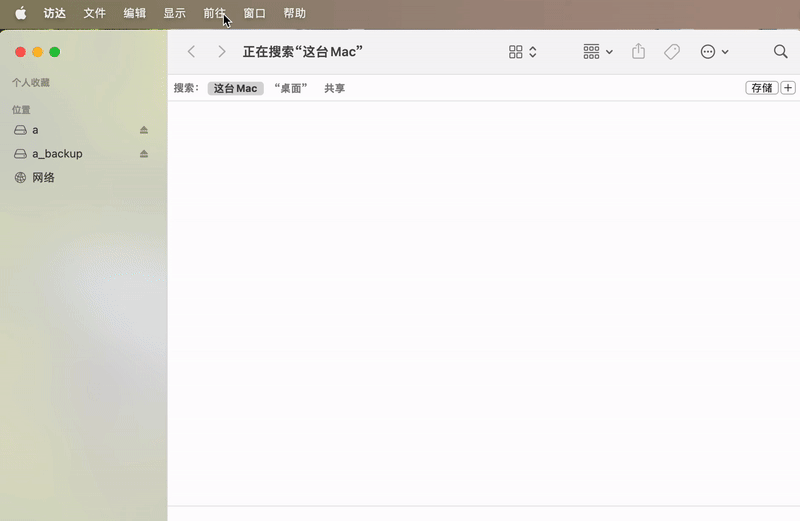Expand the action menu chevron

pyautogui.click(x=725, y=52)
